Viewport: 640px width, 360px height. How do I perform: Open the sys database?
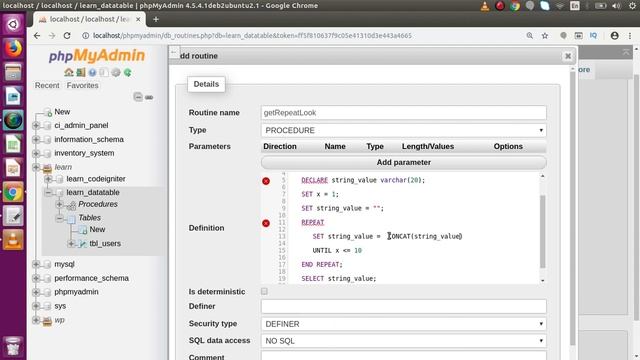click(x=60, y=306)
